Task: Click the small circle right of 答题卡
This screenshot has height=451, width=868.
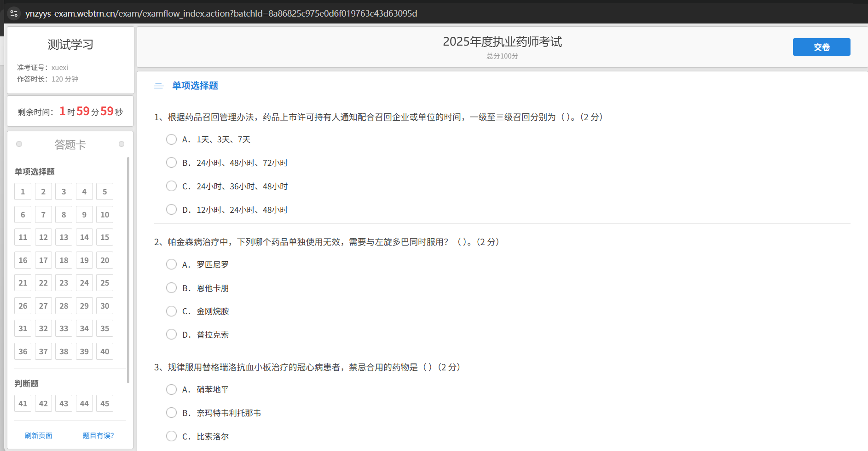Action: click(x=122, y=144)
